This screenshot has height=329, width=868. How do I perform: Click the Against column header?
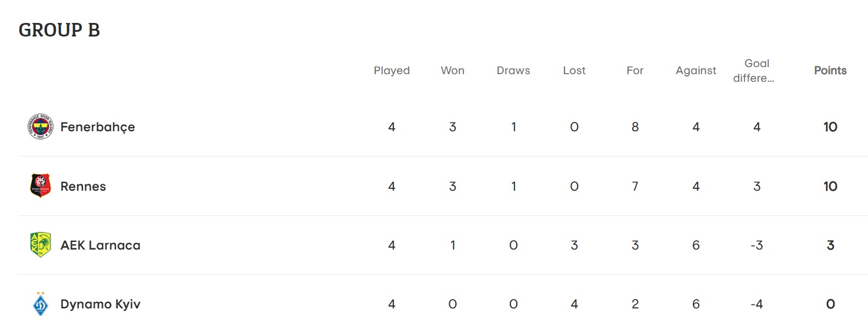coord(696,71)
